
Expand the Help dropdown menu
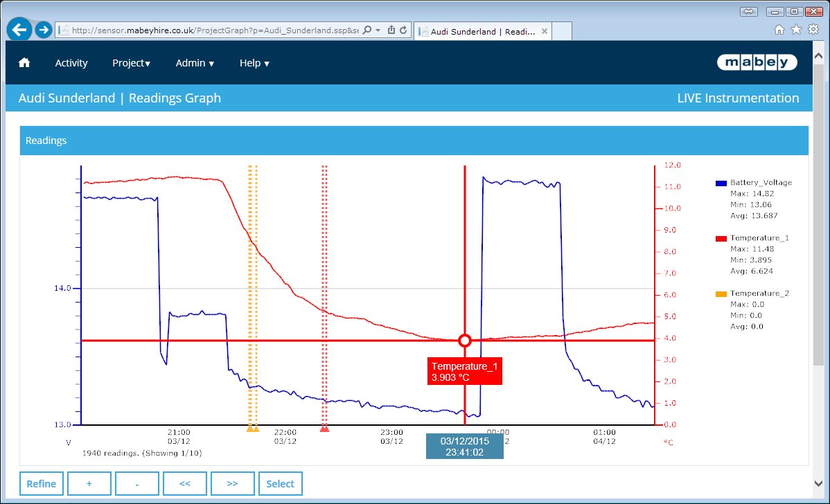(254, 63)
